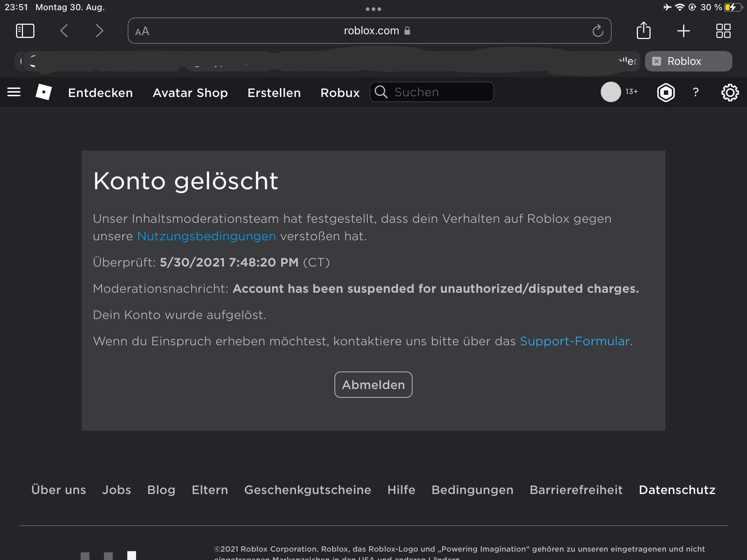Open Entdecken page
This screenshot has width=747, height=560.
click(x=100, y=93)
